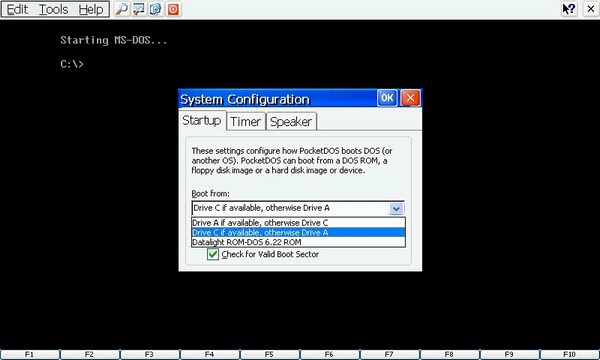Select Drive A if available, otherwise Drive C
Image resolution: width=600 pixels, height=360 pixels.
pyautogui.click(x=298, y=223)
